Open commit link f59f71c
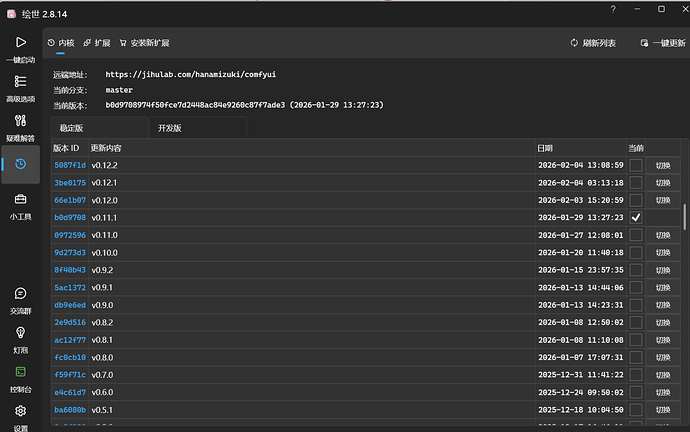Screen dimensions: 690x432 pyautogui.click(x=70, y=375)
